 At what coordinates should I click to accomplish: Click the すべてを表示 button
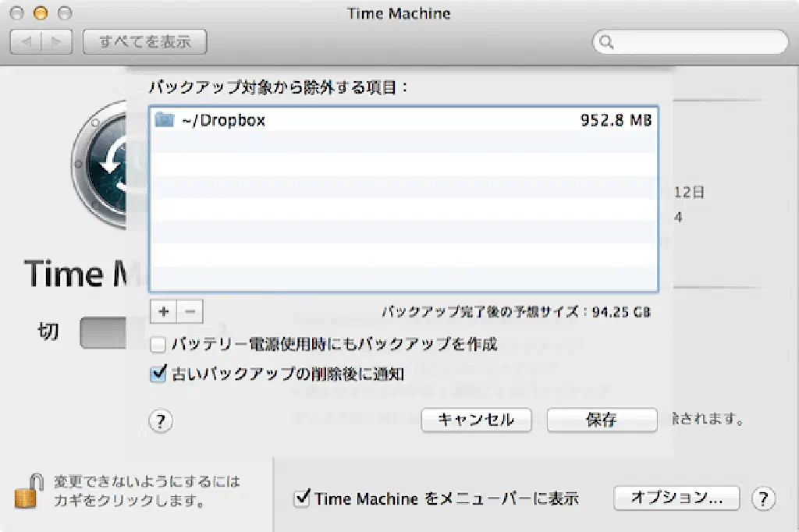point(144,42)
